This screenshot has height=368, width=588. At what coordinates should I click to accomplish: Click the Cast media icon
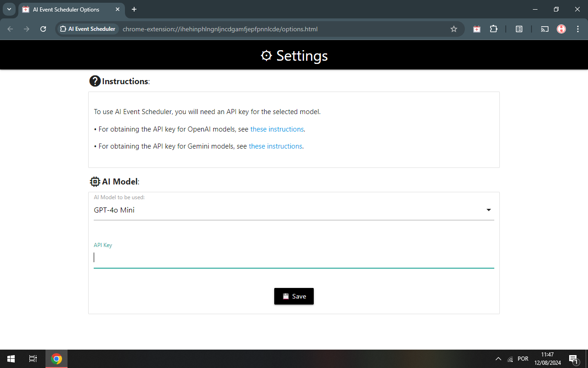(545, 29)
